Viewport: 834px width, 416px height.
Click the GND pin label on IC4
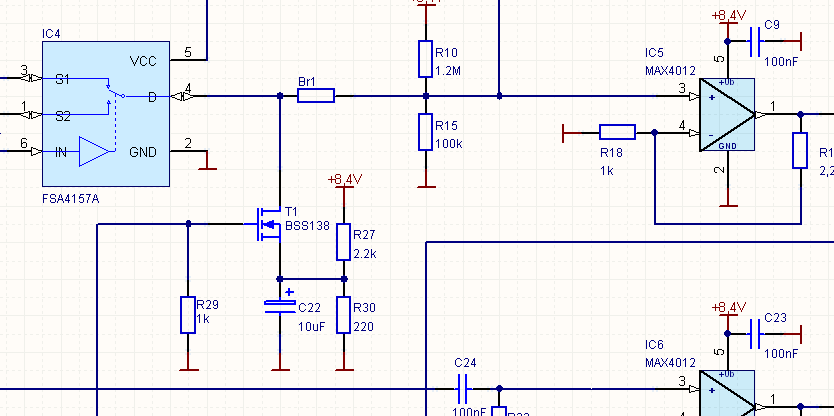(144, 152)
